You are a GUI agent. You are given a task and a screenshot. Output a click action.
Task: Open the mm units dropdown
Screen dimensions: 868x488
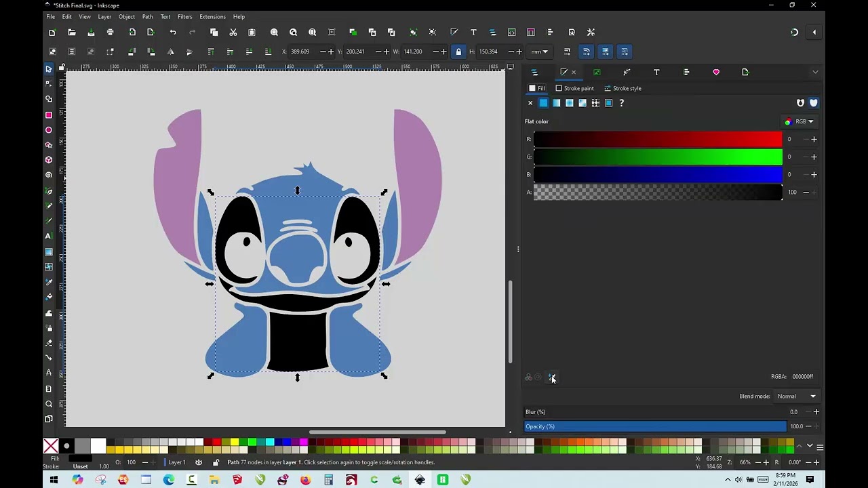540,52
